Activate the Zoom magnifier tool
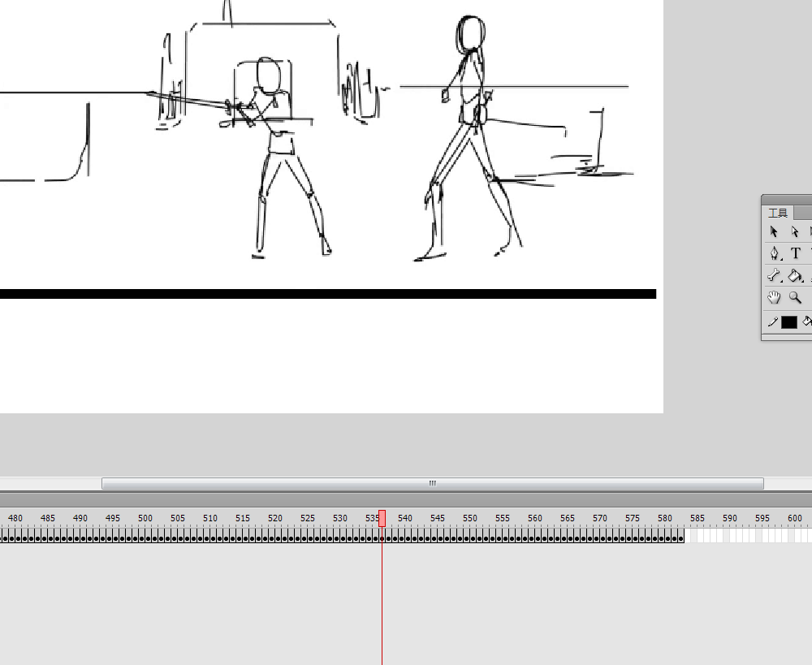Viewport: 812px width, 665px height. click(795, 298)
